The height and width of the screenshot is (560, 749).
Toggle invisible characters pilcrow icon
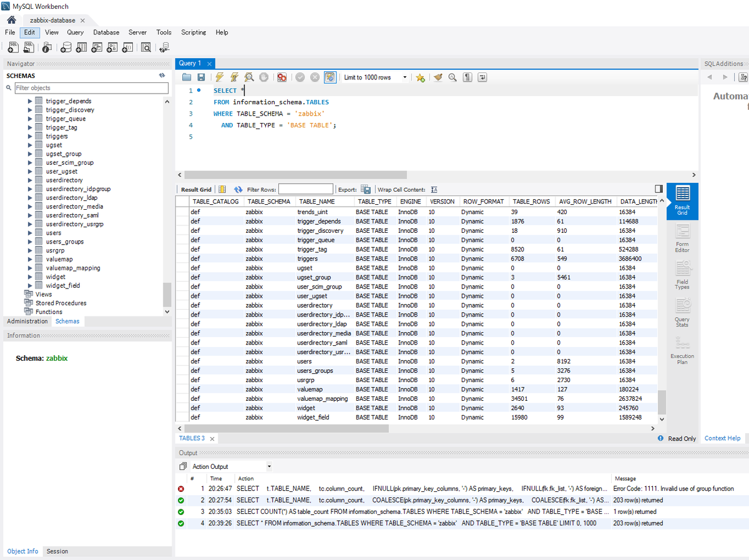468,77
